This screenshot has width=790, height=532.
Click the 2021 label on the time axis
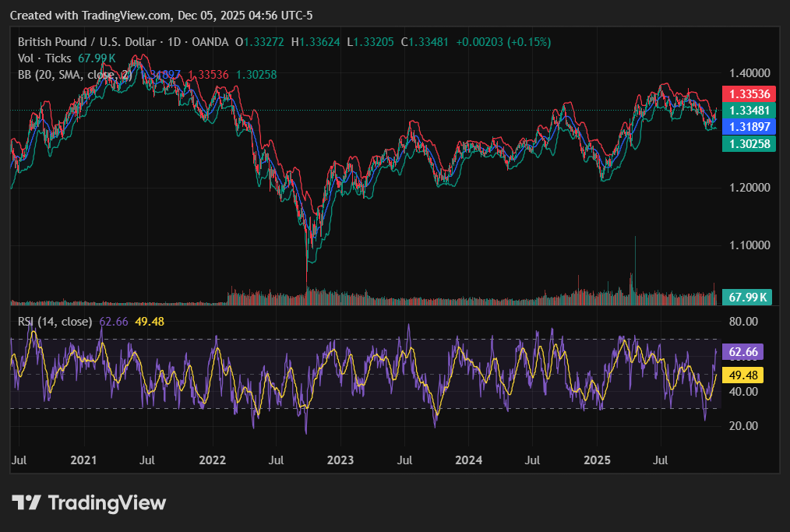[83, 460]
